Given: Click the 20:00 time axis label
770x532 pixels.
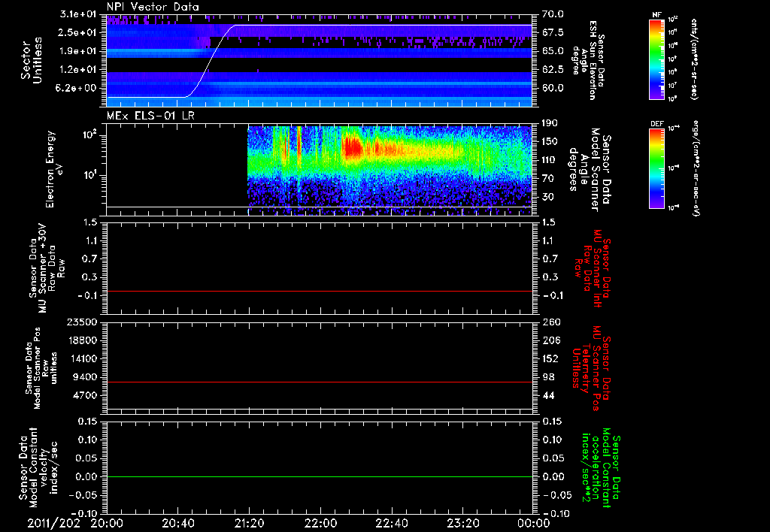Looking at the screenshot, I should click(107, 523).
